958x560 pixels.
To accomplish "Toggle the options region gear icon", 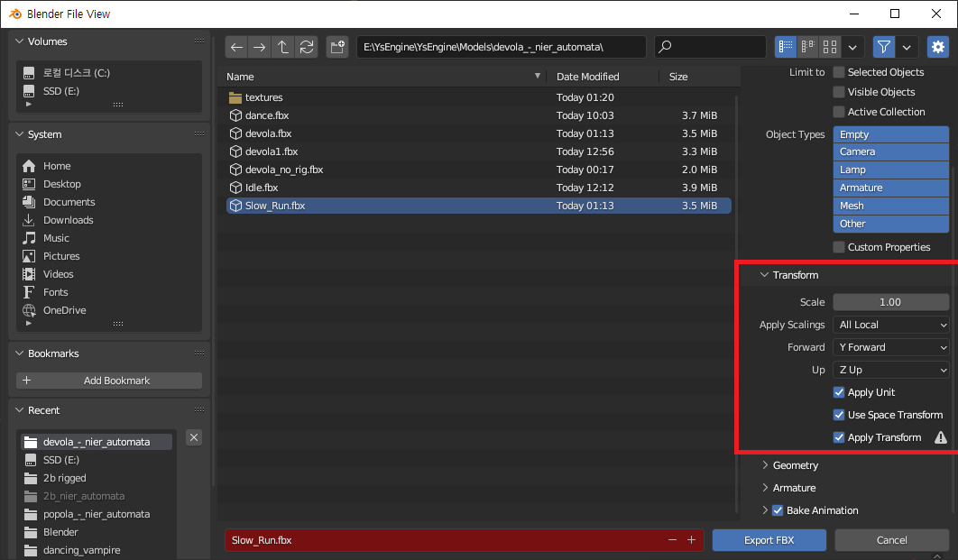I will click(938, 47).
